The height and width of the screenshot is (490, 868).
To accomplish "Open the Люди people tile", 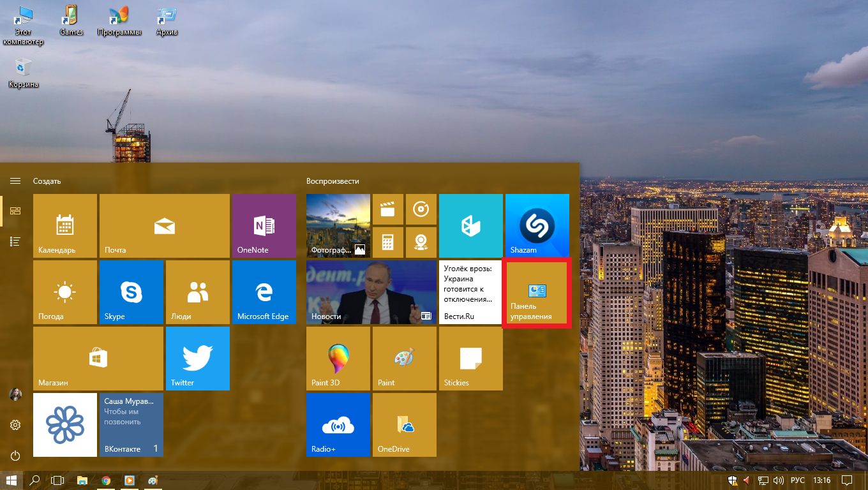I will point(198,292).
